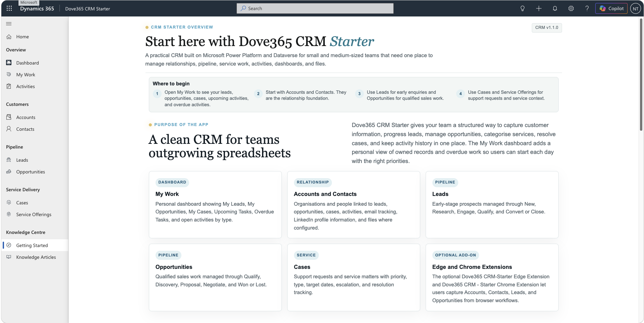Open the help question mark icon
The image size is (644, 323).
pos(587,8)
